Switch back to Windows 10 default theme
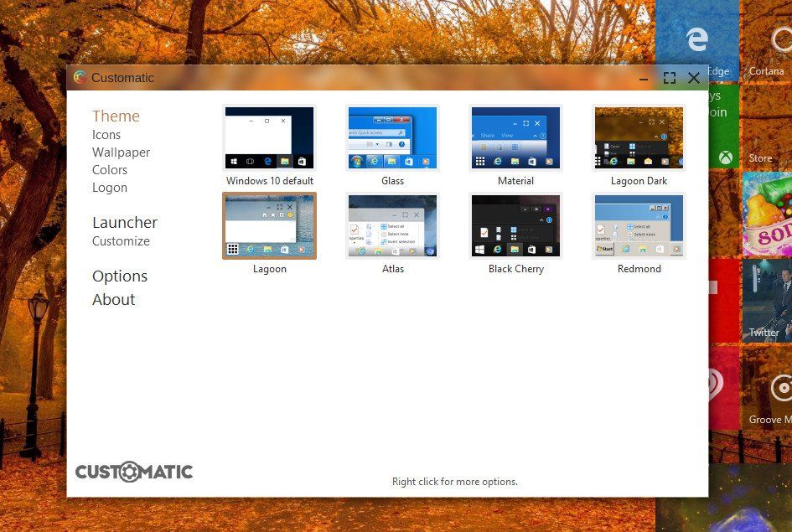792x532 pixels. [x=269, y=137]
